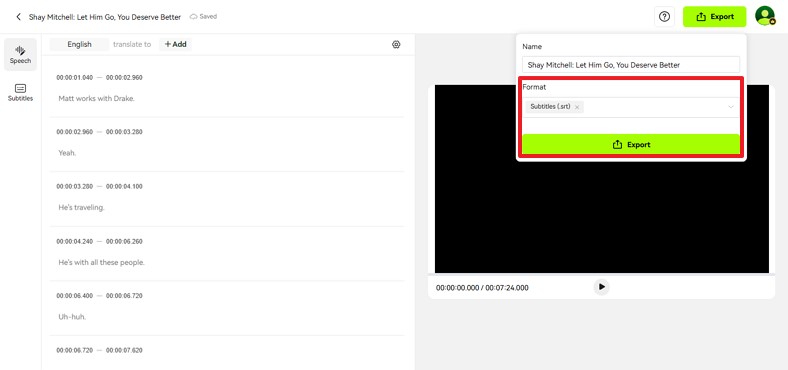The width and height of the screenshot is (788, 370).
Task: Click the cloud Saved status indicator
Action: pyautogui.click(x=204, y=17)
